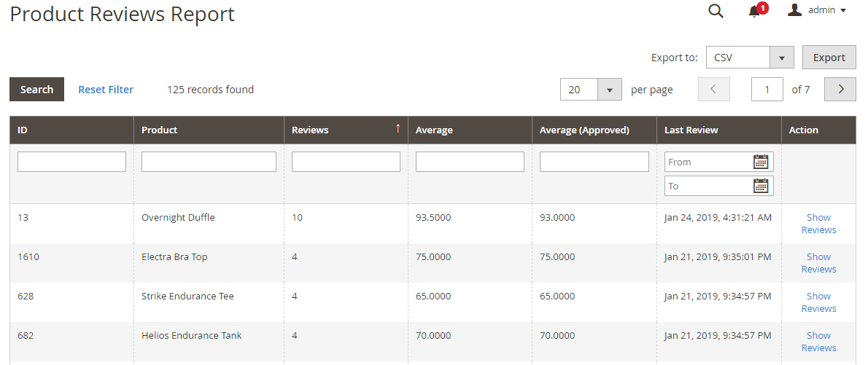
Task: Show Reviews for Electra Bra Top
Action: 818,263
